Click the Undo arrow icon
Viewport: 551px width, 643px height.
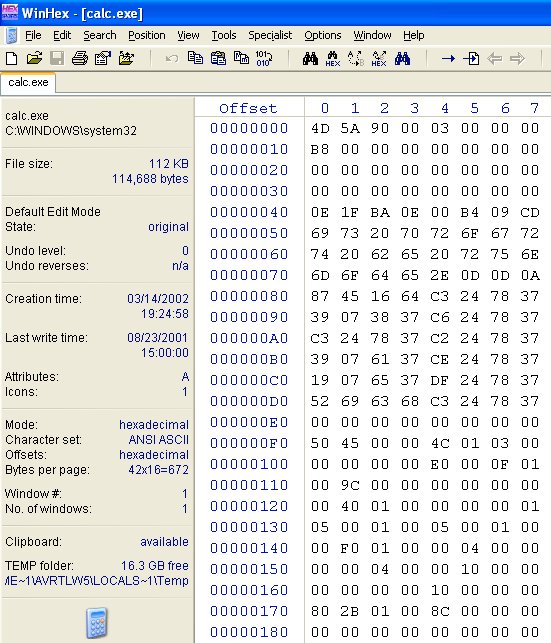click(x=172, y=59)
